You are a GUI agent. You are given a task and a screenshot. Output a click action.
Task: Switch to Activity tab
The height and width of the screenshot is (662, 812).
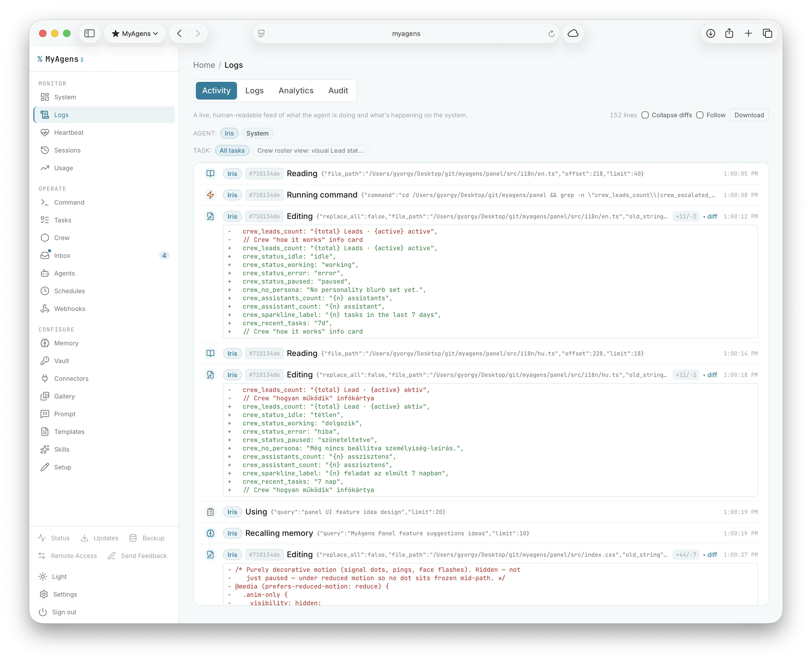click(216, 91)
